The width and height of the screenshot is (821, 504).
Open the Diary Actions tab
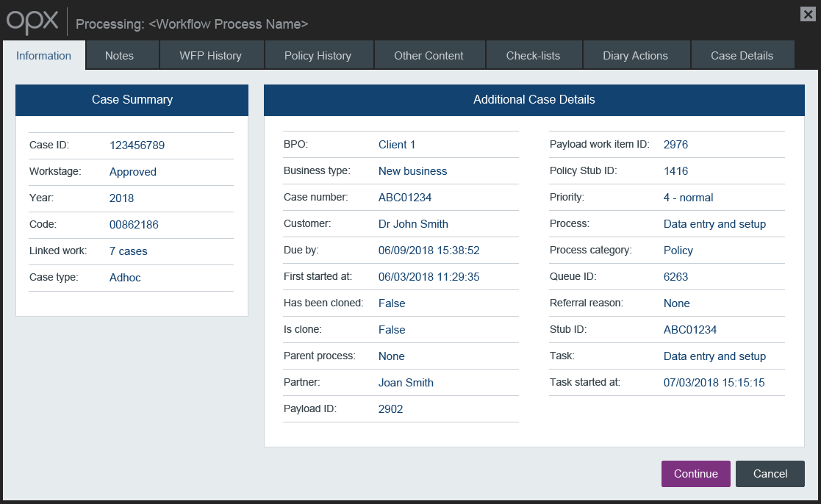click(636, 55)
